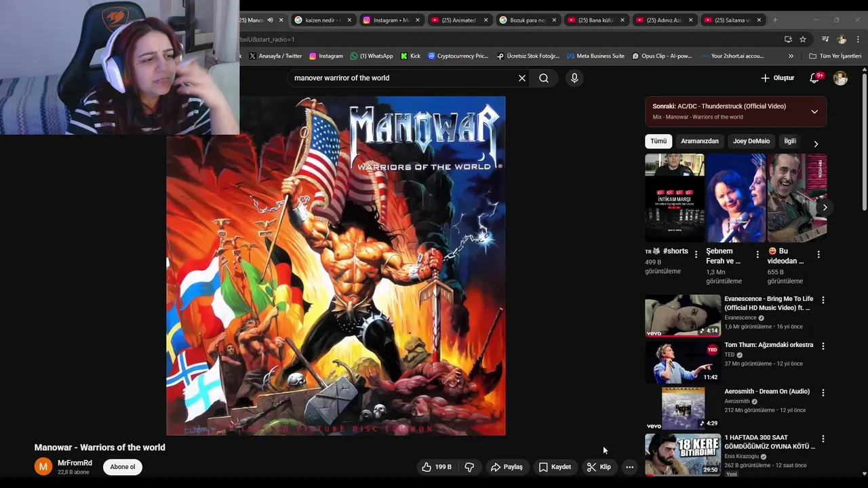Select the Joey DeMaio filter chip
The height and width of the screenshot is (488, 868).
pyautogui.click(x=751, y=141)
